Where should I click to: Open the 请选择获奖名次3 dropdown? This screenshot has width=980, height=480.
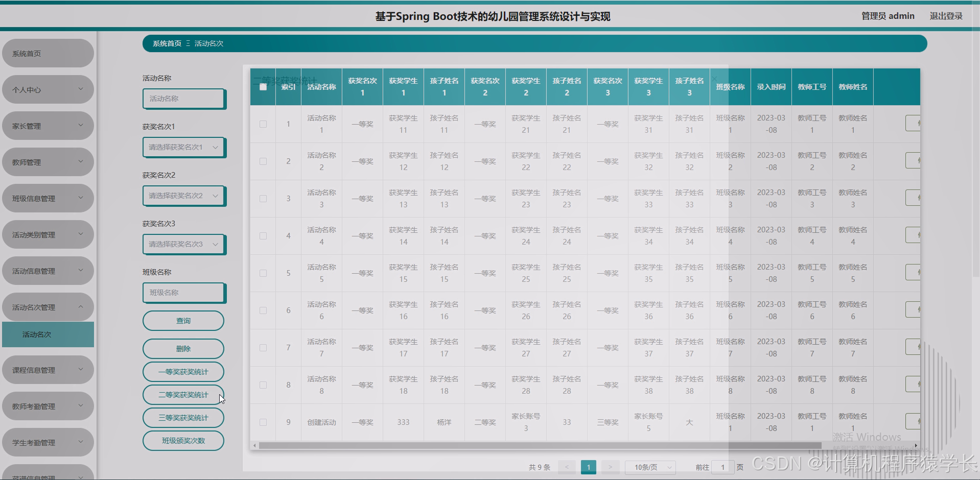pyautogui.click(x=183, y=244)
